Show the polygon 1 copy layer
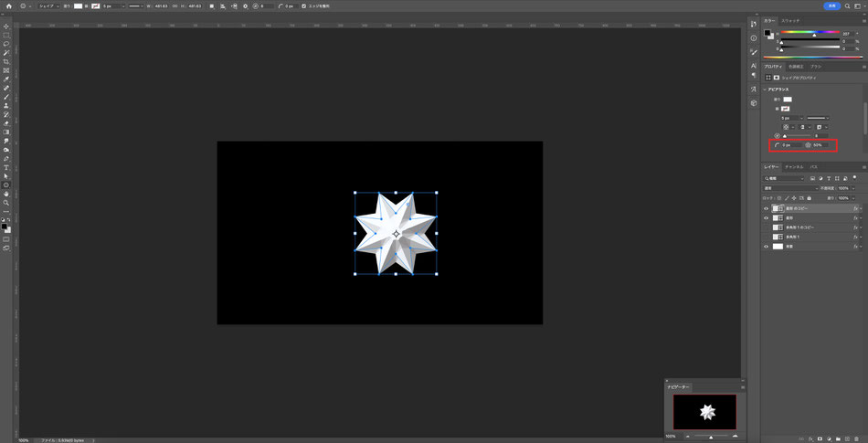 767,227
